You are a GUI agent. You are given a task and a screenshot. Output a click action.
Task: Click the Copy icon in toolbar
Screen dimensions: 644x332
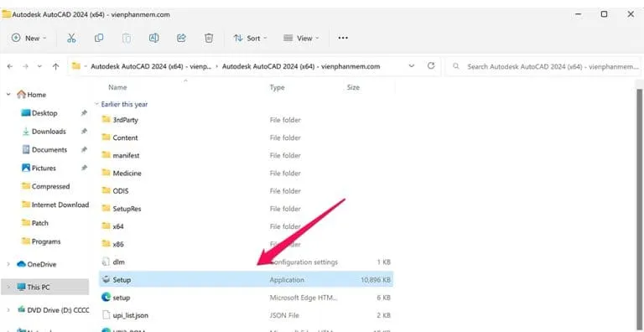[99, 39]
